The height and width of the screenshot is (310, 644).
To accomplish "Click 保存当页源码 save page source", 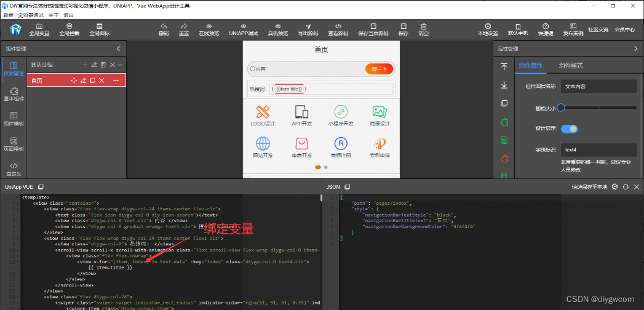I will pos(373,30).
